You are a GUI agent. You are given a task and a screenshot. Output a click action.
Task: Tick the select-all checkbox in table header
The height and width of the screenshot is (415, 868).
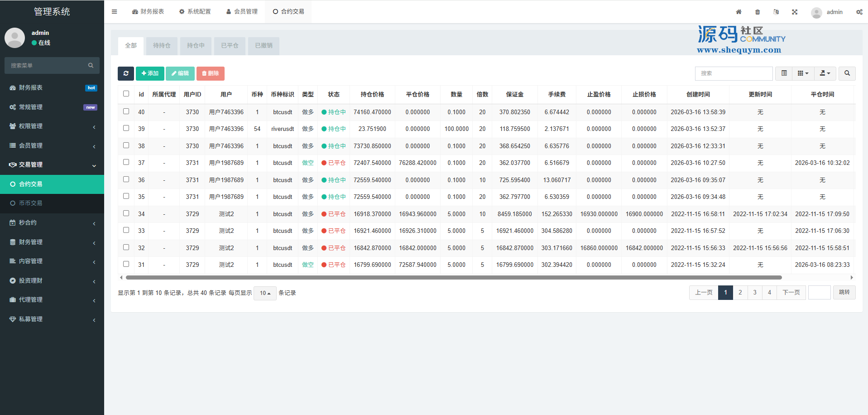126,94
